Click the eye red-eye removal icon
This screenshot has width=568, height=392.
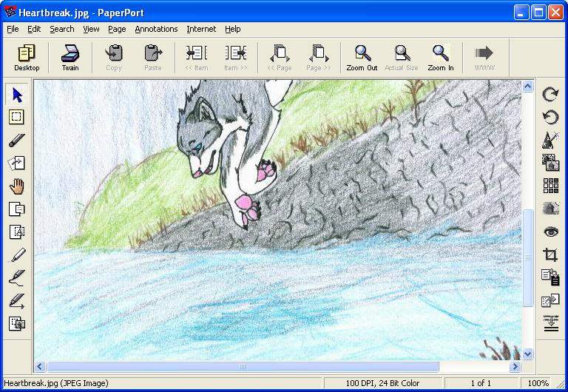(550, 232)
